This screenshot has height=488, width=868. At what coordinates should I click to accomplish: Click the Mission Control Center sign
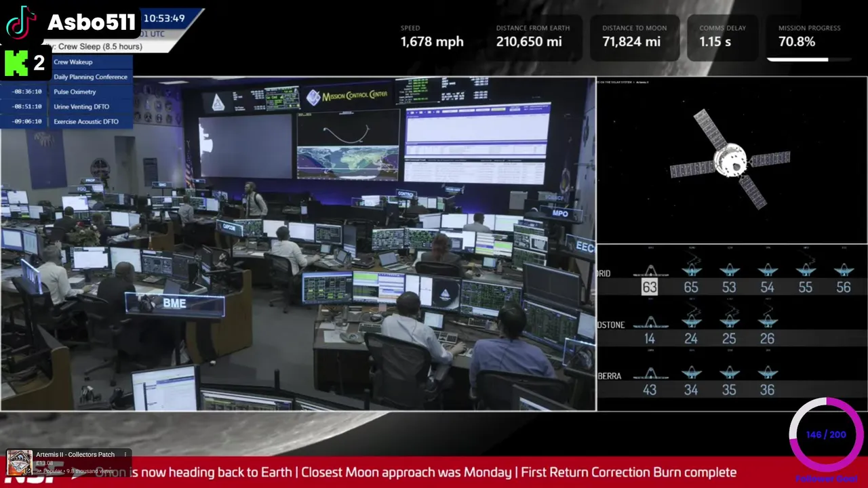click(347, 96)
